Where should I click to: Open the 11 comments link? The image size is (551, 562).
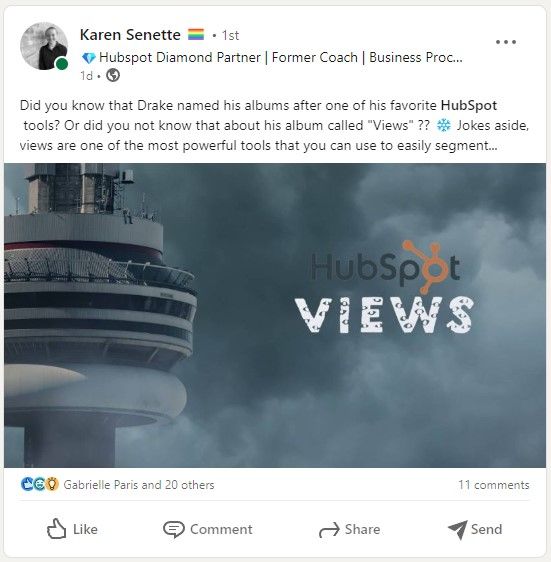(x=494, y=485)
